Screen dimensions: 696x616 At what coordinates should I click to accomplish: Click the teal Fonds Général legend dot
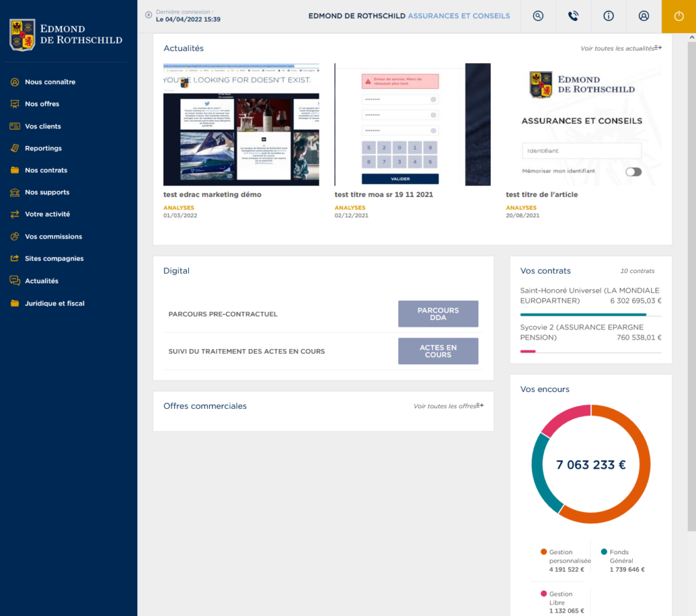click(x=604, y=552)
